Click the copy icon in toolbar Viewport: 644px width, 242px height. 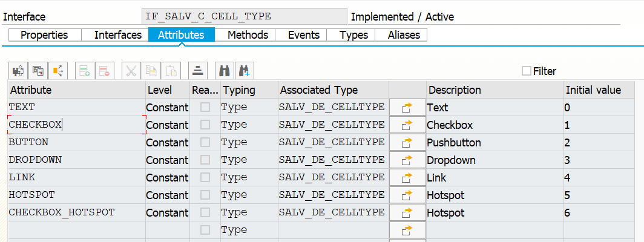151,71
